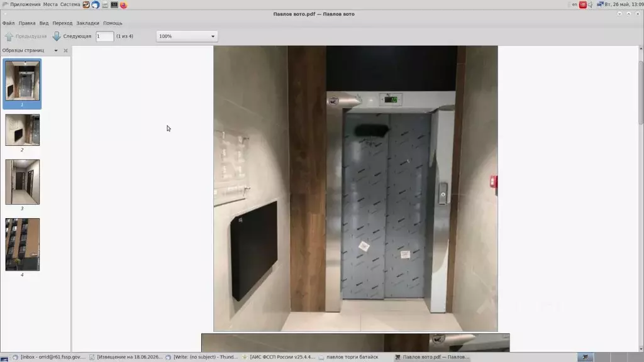Select page 4 thumbnail

click(22, 244)
